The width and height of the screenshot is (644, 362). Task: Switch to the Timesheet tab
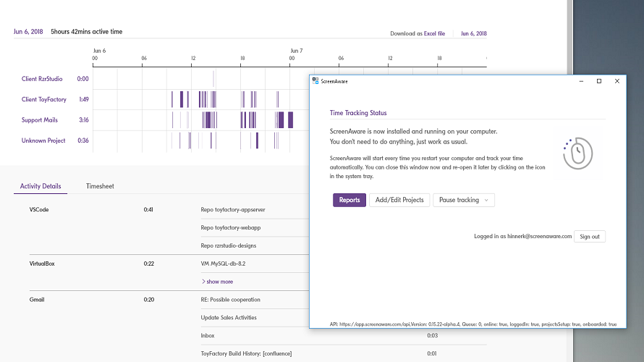pyautogui.click(x=100, y=186)
